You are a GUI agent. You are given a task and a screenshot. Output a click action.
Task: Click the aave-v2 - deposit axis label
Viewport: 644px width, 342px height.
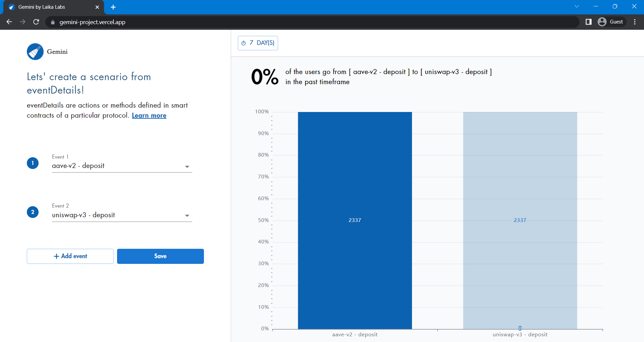355,335
